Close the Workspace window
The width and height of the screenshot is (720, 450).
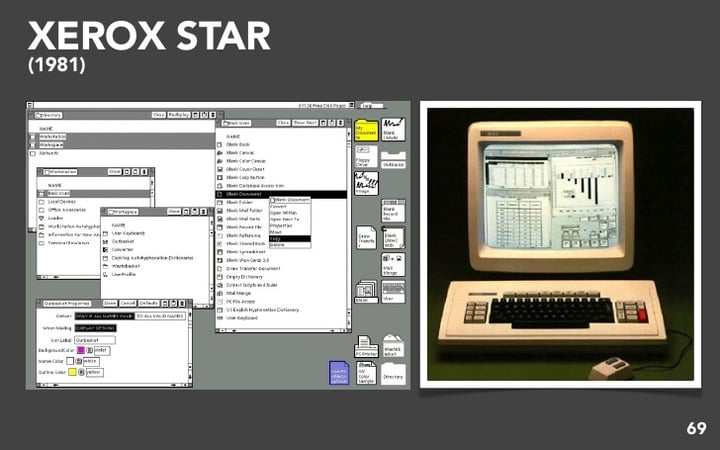174,212
